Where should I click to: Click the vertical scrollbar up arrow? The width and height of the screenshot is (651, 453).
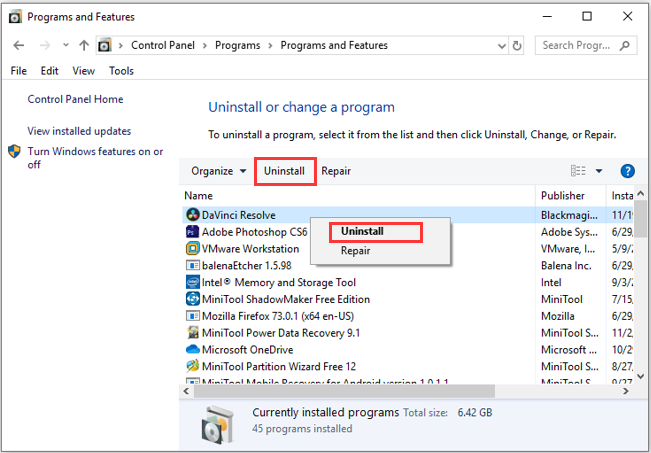[641, 192]
